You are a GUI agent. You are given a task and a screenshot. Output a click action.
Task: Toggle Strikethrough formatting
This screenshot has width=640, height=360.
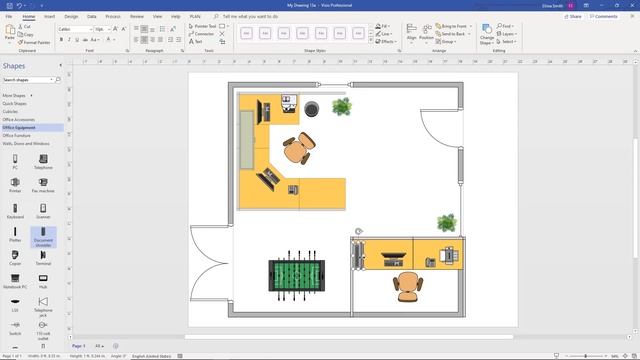(x=85, y=40)
